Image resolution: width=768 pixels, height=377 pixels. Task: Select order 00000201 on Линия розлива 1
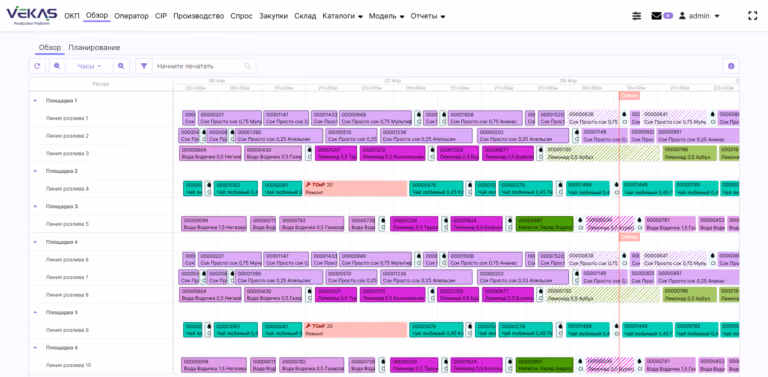pyautogui.click(x=229, y=118)
